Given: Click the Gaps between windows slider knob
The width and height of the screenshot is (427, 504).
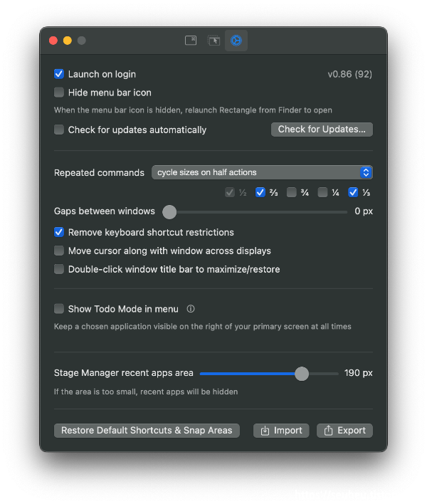Looking at the screenshot, I should click(169, 212).
